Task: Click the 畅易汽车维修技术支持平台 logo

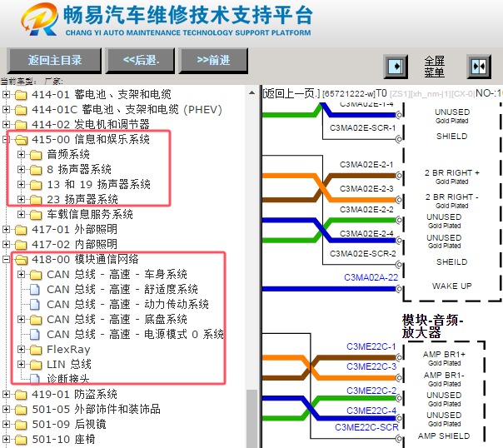Action: tap(167, 20)
